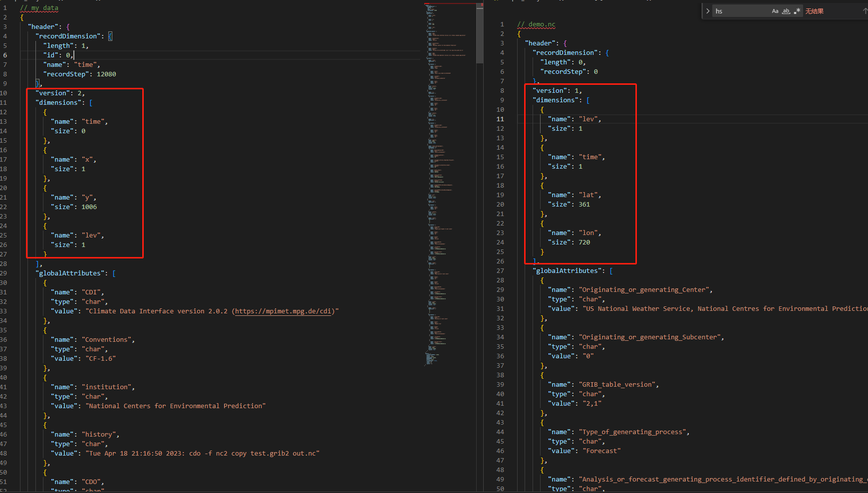Image resolution: width=868 pixels, height=493 pixels.
Task: Click the "Conventions" attribute name
Action: coord(106,340)
